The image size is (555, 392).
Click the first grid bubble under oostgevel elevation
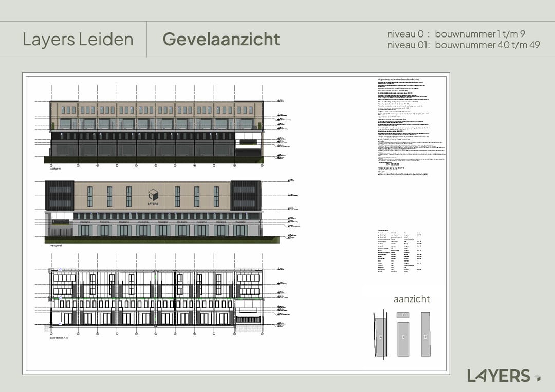coord(51,166)
